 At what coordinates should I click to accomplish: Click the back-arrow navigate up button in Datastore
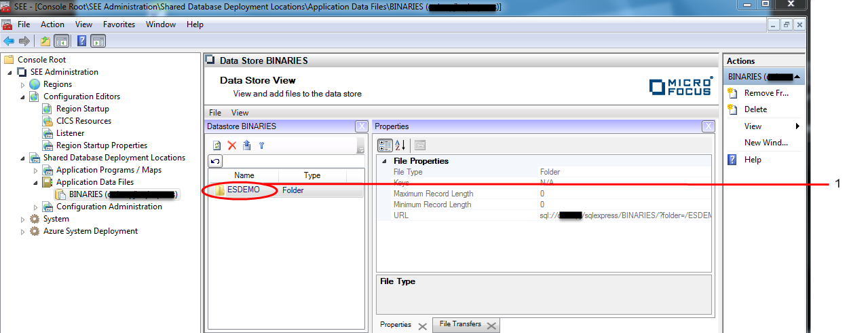[x=215, y=161]
